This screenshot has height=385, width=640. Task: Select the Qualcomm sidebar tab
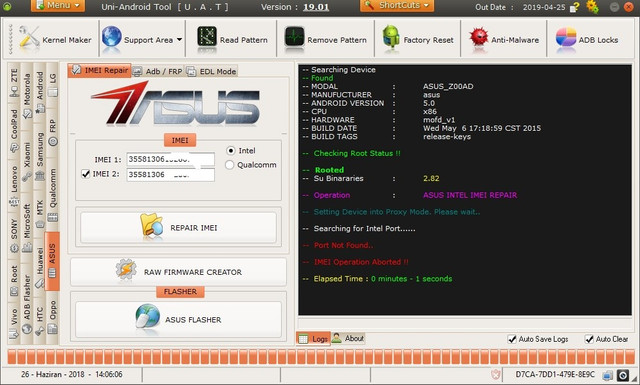pyautogui.click(x=53, y=195)
